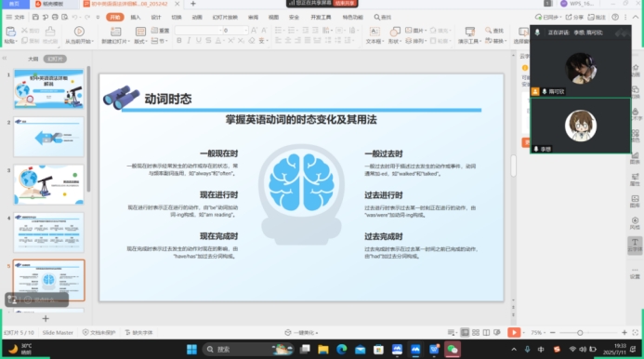644x359 pixels.
Task: Click the New Slide icon
Action: tap(116, 32)
